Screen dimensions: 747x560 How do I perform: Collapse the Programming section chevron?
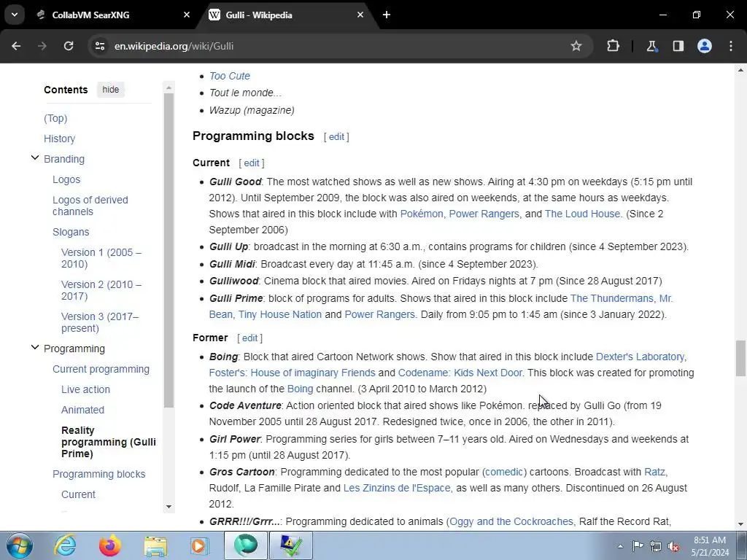click(x=35, y=347)
